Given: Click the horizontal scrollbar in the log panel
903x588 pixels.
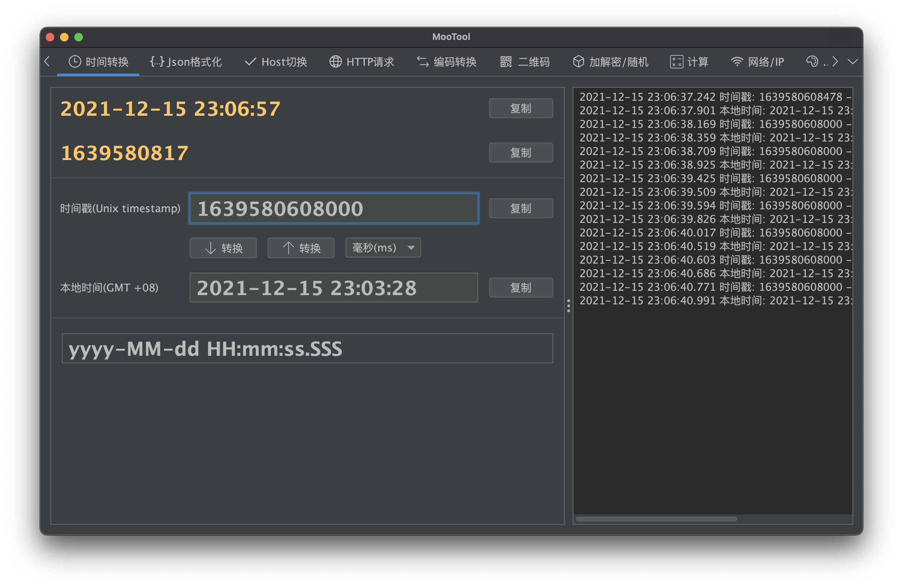Looking at the screenshot, I should (x=656, y=519).
